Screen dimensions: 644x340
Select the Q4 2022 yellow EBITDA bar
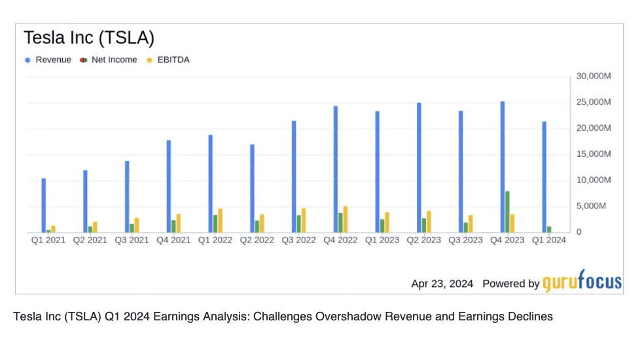[346, 220]
